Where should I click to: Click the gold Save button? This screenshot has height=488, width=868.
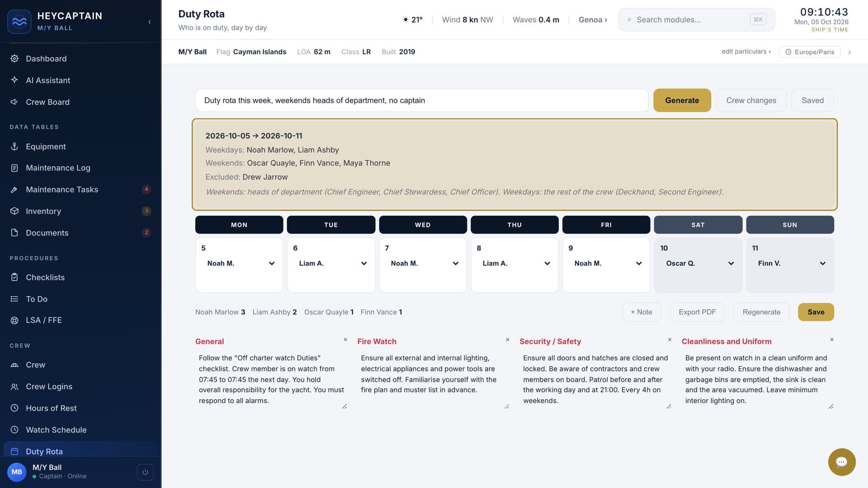coord(816,312)
